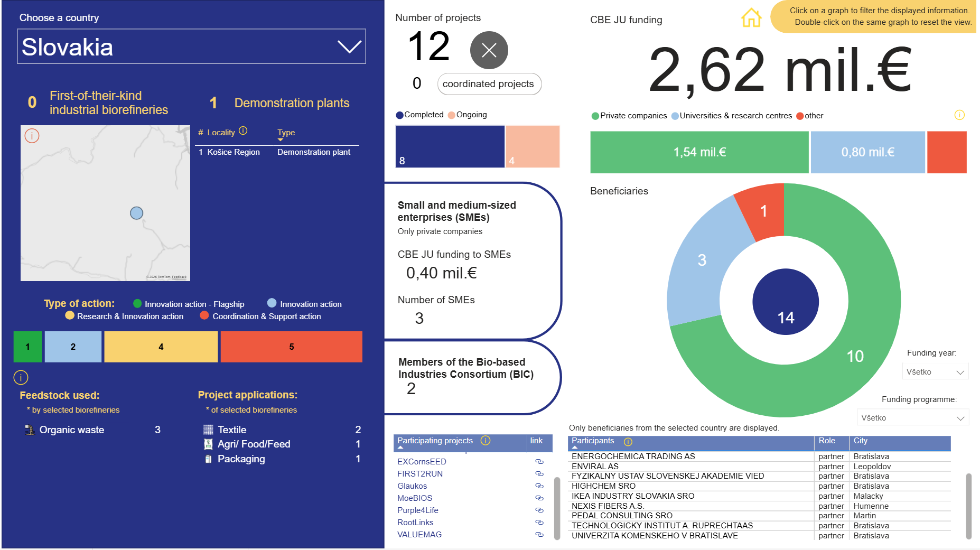Select the Ongoing projects bar
980x550 pixels.
(533, 146)
